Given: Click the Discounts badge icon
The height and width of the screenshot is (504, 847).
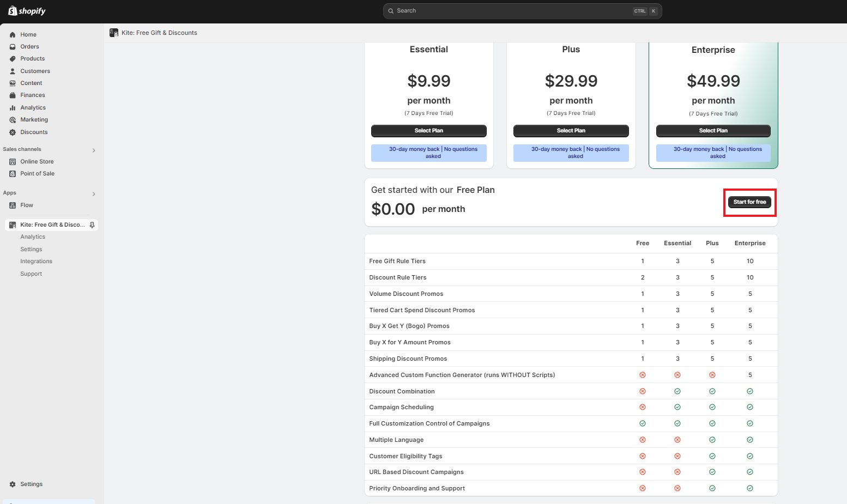Looking at the screenshot, I should (13, 132).
